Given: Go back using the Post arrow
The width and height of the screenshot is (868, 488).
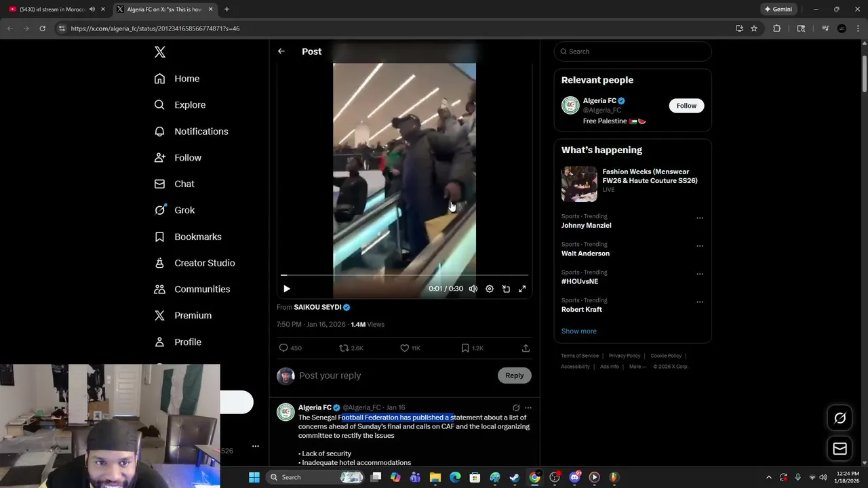Looking at the screenshot, I should point(281,52).
